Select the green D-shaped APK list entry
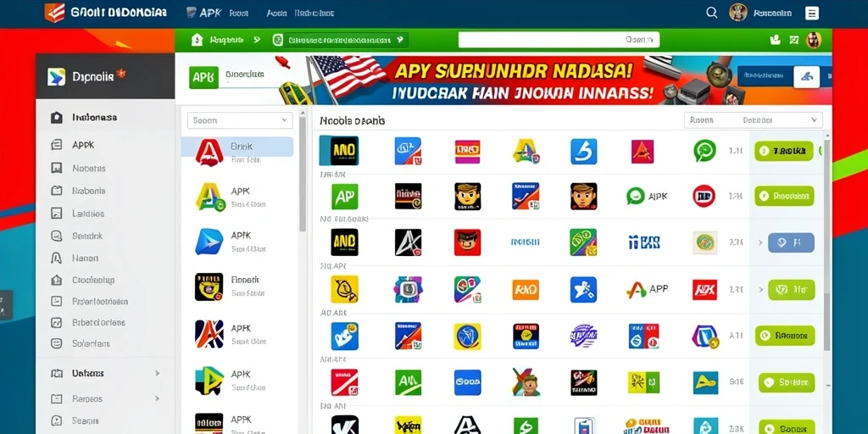 point(237,381)
